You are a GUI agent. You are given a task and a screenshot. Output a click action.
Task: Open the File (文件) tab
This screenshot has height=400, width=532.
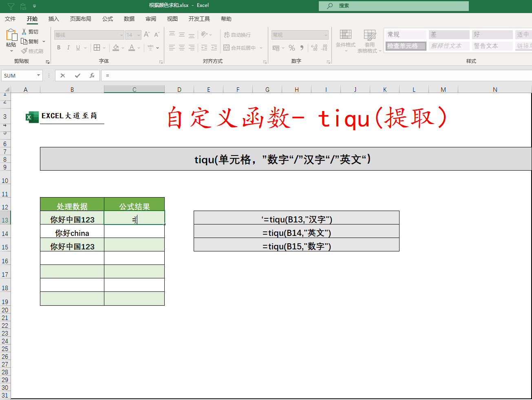click(10, 19)
